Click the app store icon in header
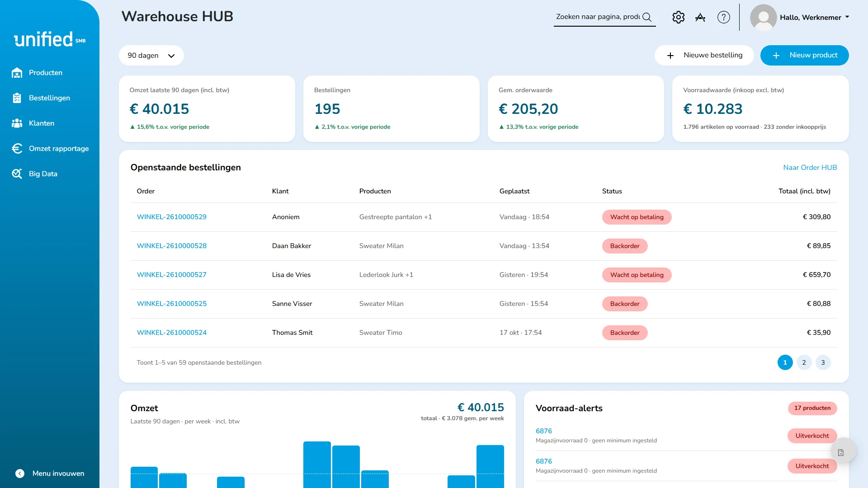The height and width of the screenshot is (488, 868). (700, 17)
